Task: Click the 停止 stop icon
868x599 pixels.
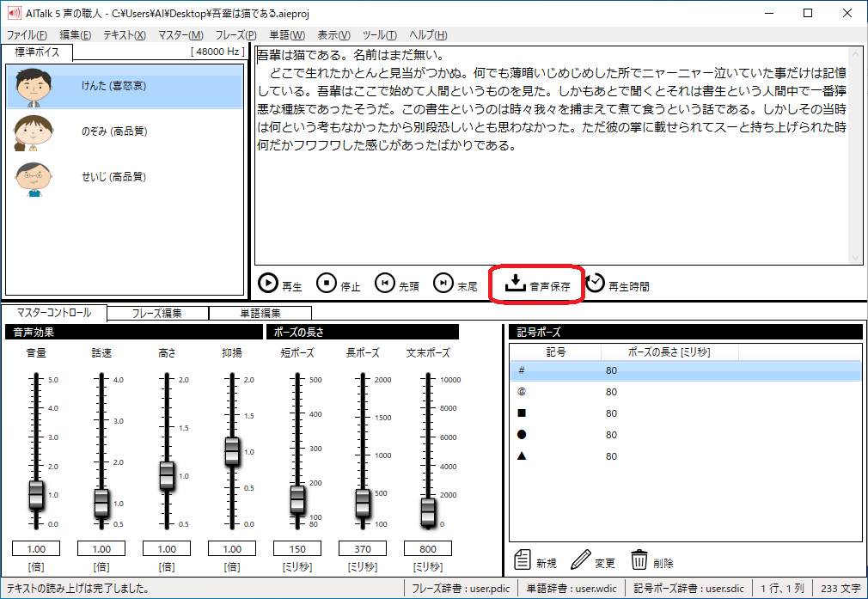Action: click(327, 283)
